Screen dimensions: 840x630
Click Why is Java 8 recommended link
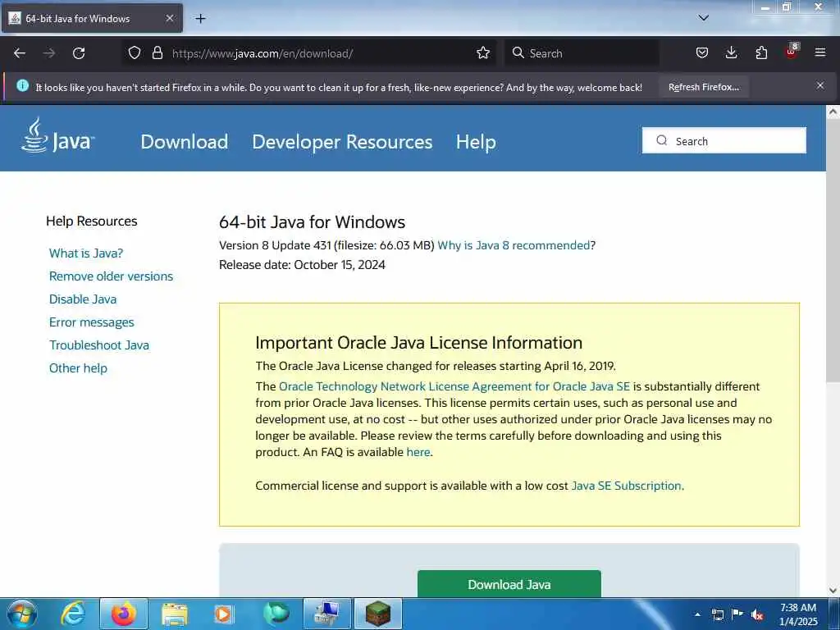pyautogui.click(x=514, y=245)
